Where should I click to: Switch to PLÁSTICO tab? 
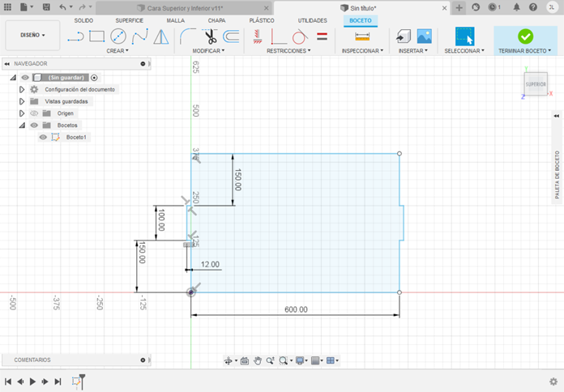pos(262,20)
